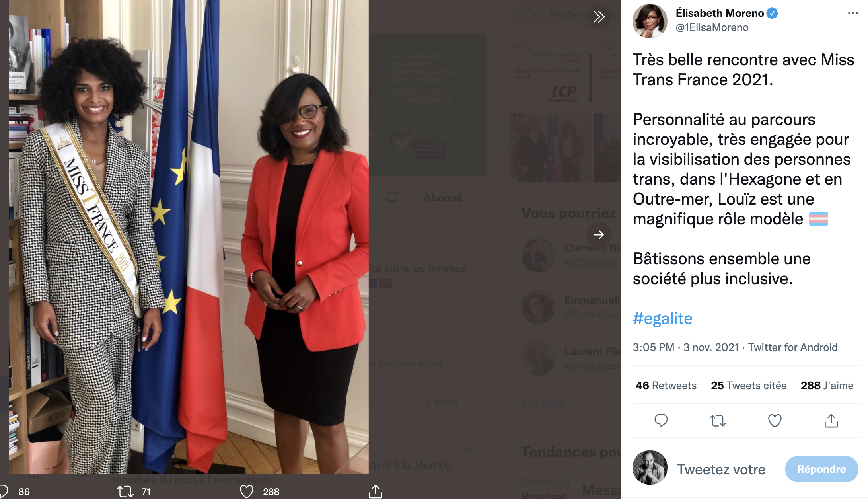
Task: Share photo with icon below the image
Action: (375, 491)
